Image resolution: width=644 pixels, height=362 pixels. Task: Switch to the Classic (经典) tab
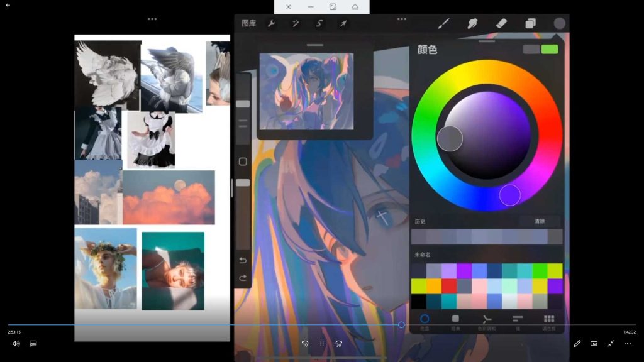pyautogui.click(x=455, y=322)
